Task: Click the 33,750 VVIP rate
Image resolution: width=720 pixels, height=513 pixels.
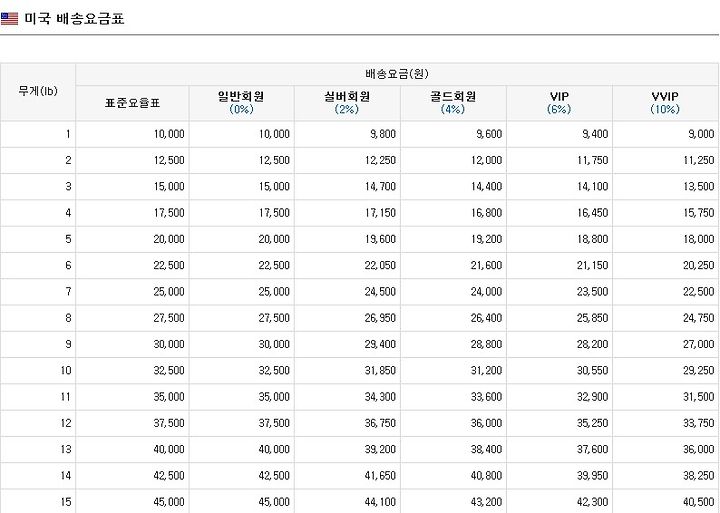Action: pyautogui.click(x=698, y=423)
